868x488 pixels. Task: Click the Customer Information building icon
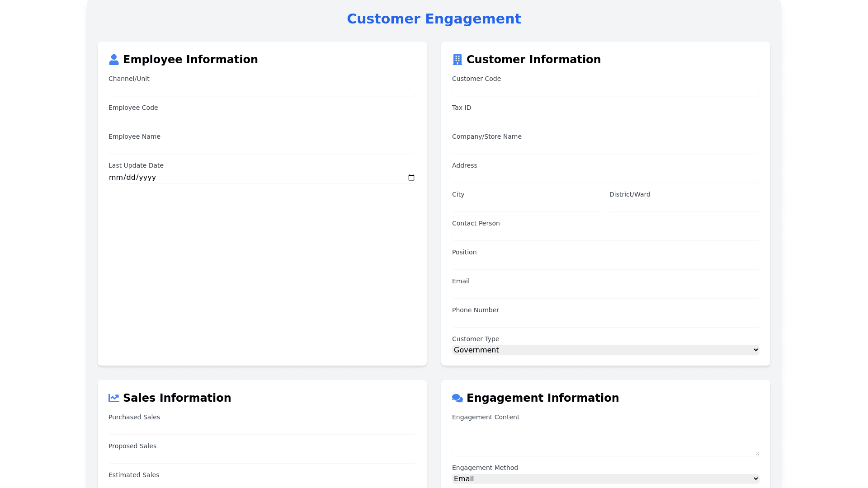click(x=457, y=60)
